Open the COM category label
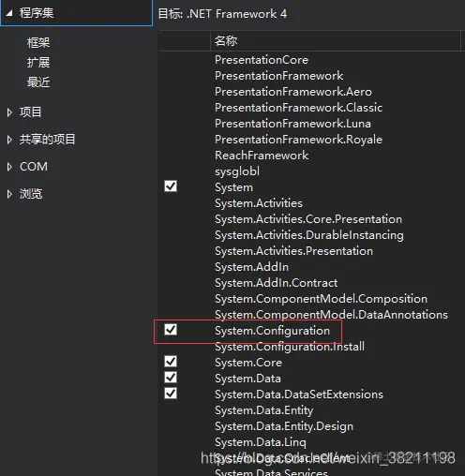Viewport: 465px width, 476px height. 34,167
